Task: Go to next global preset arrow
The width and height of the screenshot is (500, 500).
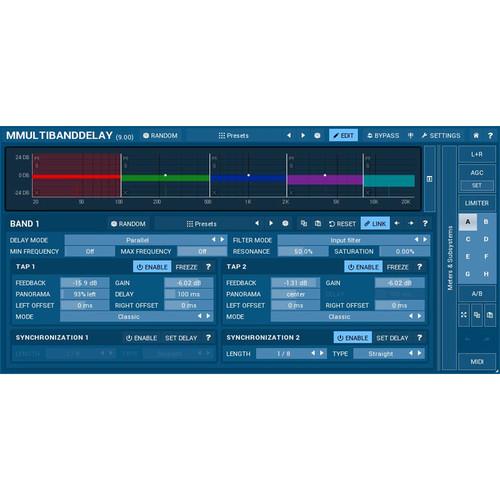Action: coord(303,135)
